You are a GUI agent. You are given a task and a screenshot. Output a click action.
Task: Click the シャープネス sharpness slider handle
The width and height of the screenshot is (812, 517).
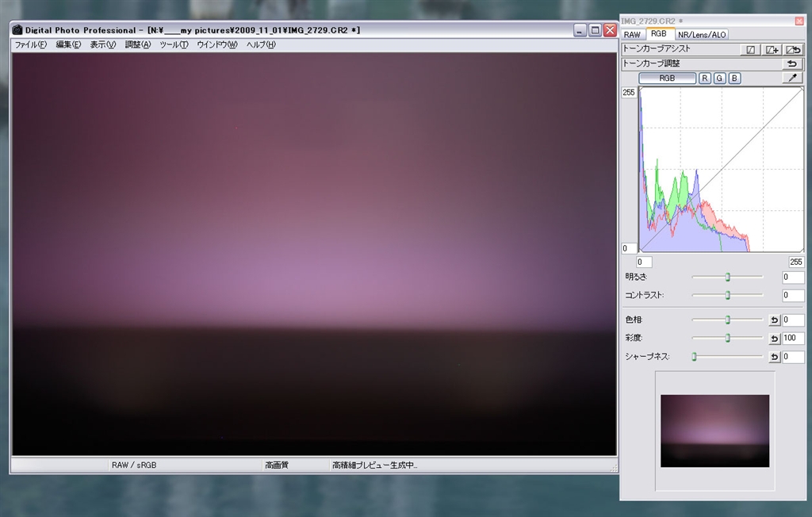click(x=695, y=357)
